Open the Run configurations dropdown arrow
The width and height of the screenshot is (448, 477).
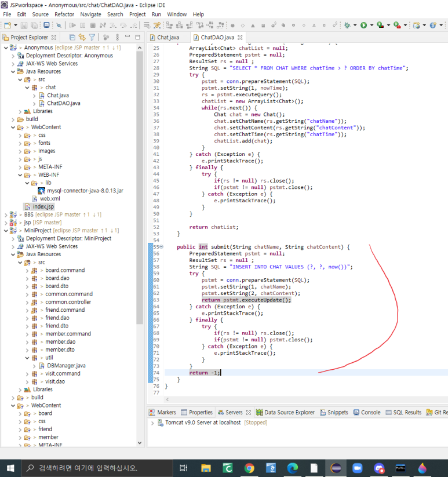pyautogui.click(x=371, y=26)
